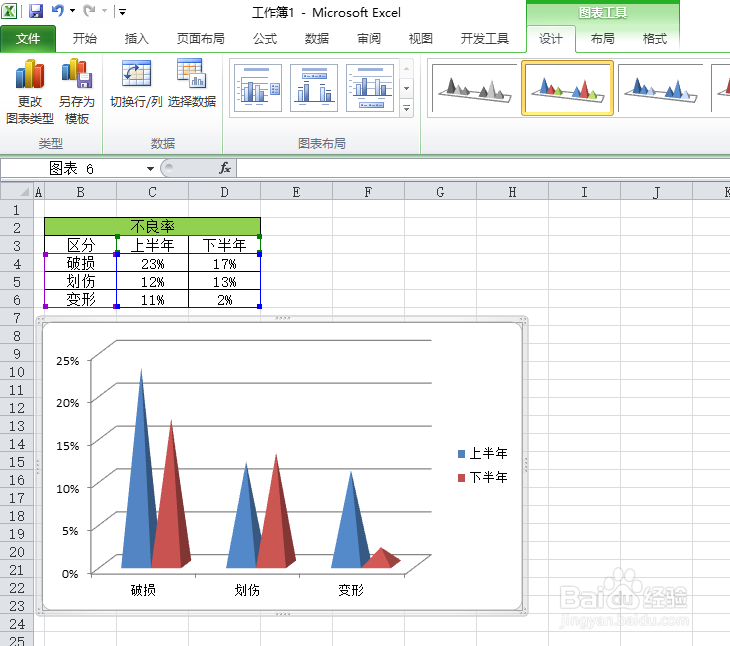Apply the colorful highlighted chart style

(x=567, y=88)
